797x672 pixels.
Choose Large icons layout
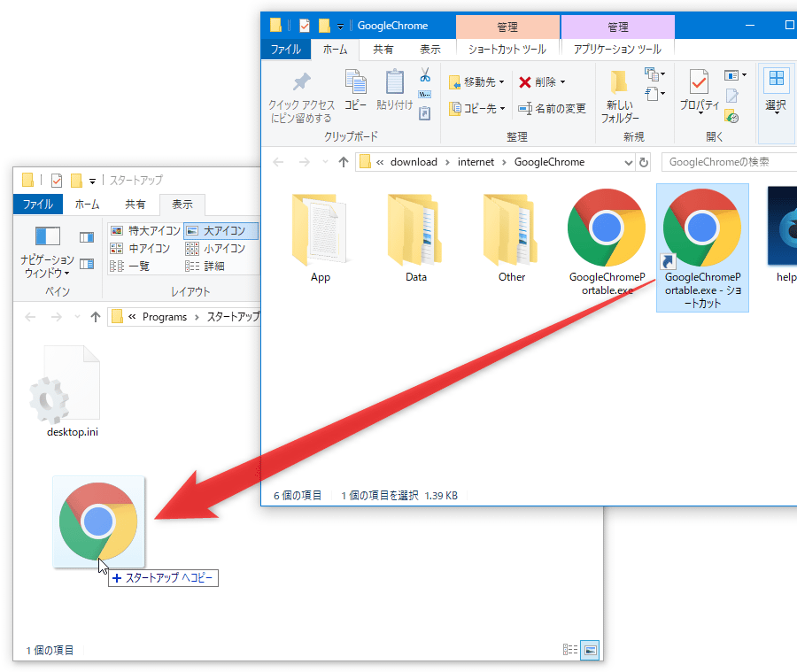[221, 231]
